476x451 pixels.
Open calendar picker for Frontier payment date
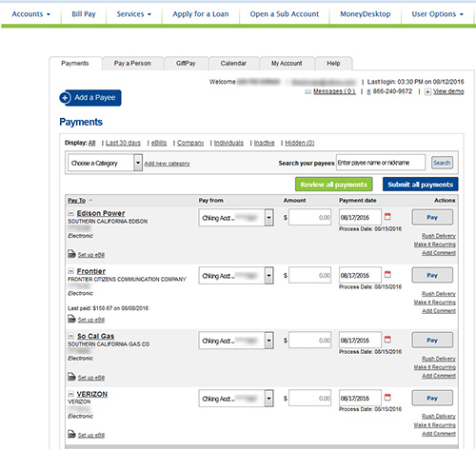387,274
